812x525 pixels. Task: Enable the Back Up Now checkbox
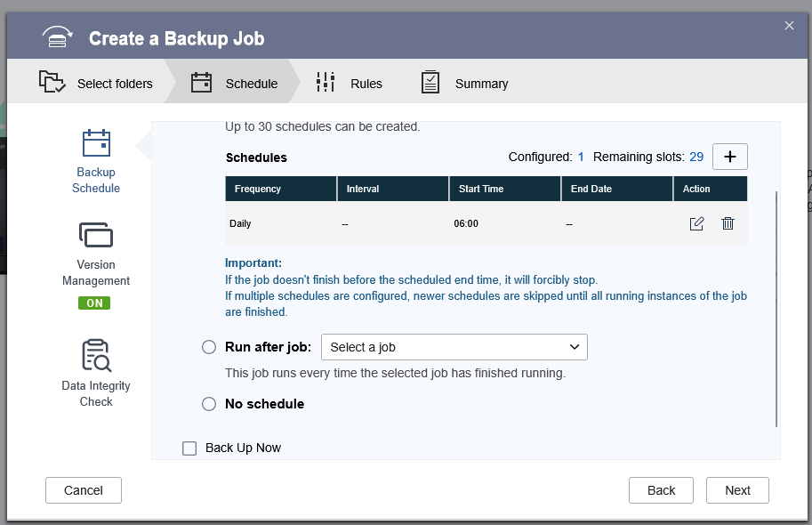189,448
